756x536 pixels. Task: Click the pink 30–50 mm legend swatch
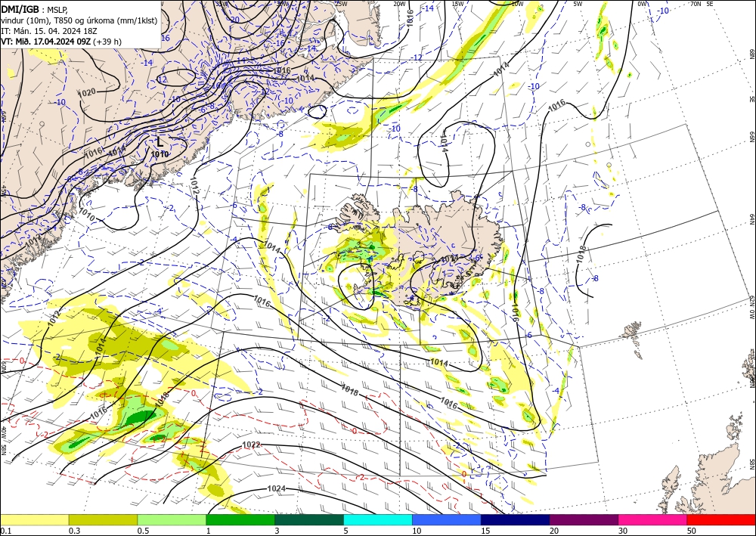(x=653, y=519)
